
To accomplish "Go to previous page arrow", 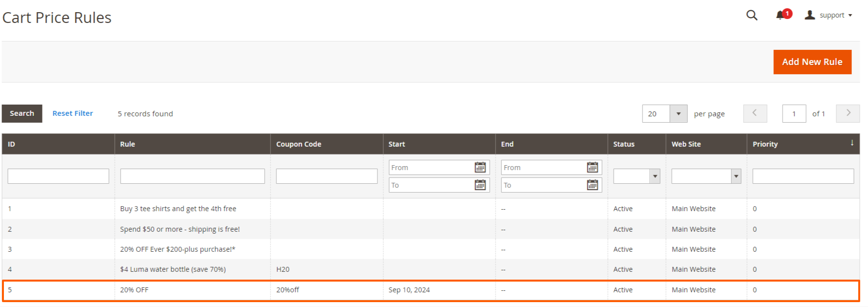I will [x=755, y=113].
